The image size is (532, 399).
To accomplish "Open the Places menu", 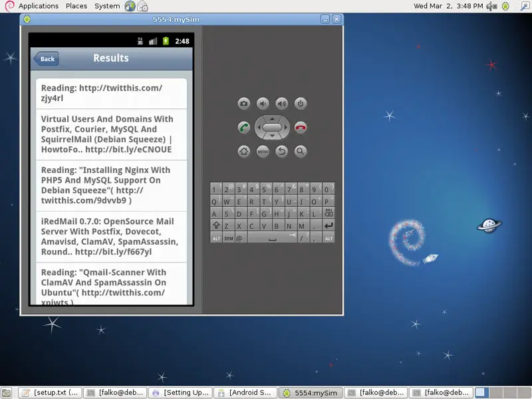I will (x=76, y=6).
